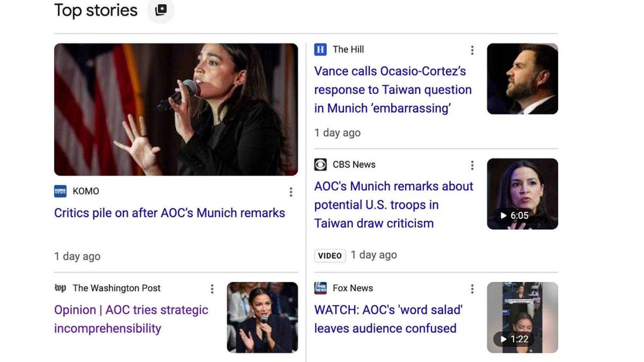Viewport: 644px width, 362px height.
Task: Click the KOMO news source logo
Action: point(60,191)
